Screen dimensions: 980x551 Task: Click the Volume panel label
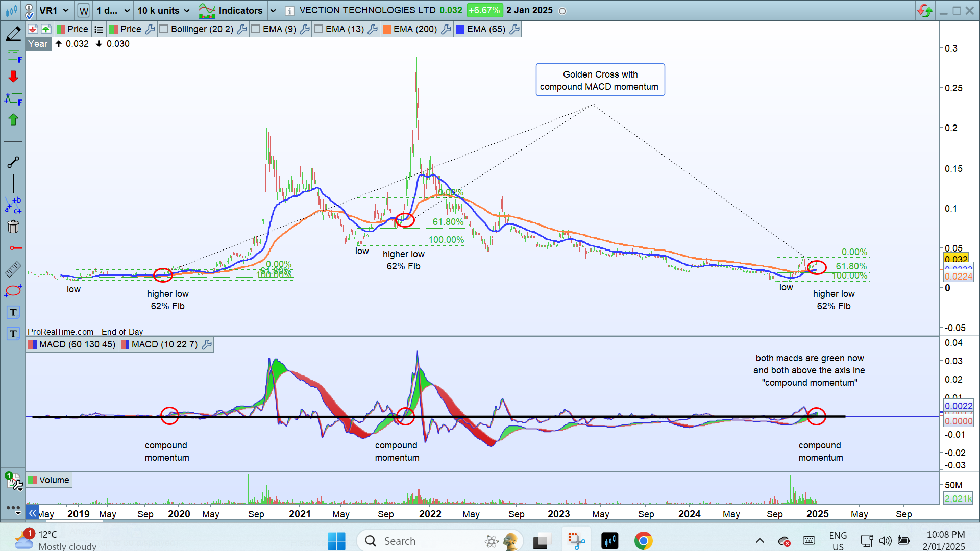click(49, 480)
